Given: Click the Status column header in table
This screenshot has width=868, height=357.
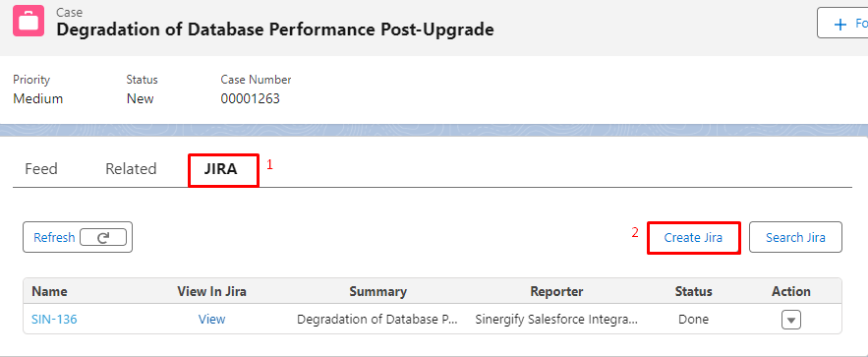Looking at the screenshot, I should (x=694, y=292).
